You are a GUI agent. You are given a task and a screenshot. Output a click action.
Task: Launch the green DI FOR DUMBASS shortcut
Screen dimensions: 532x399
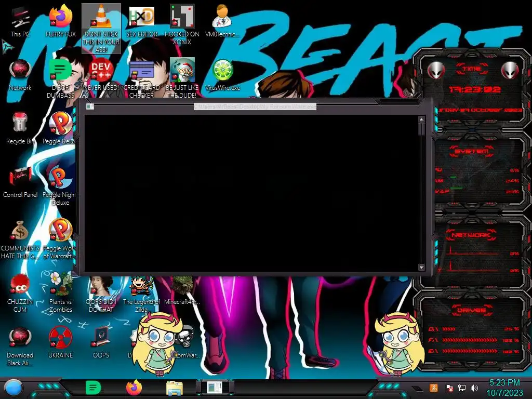point(60,78)
